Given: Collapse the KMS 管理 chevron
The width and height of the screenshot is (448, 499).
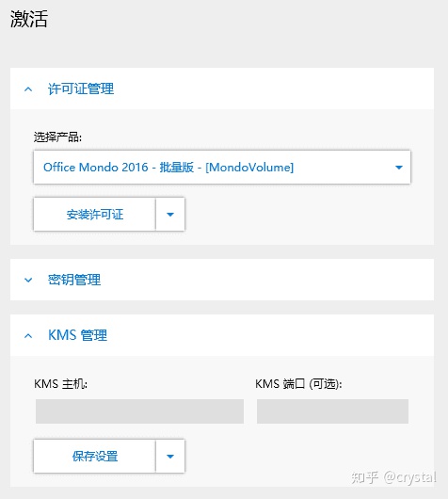Looking at the screenshot, I should click(28, 336).
